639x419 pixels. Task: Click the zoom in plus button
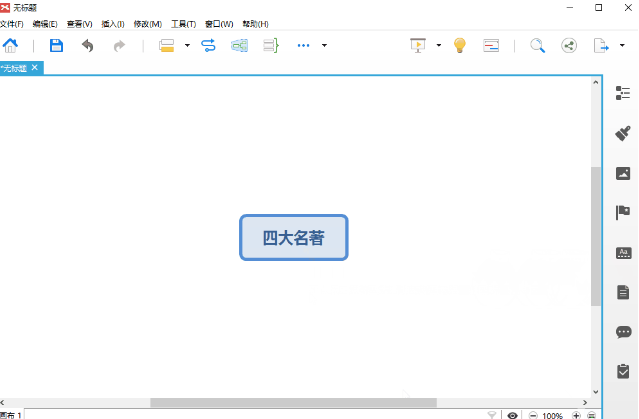[576, 414]
